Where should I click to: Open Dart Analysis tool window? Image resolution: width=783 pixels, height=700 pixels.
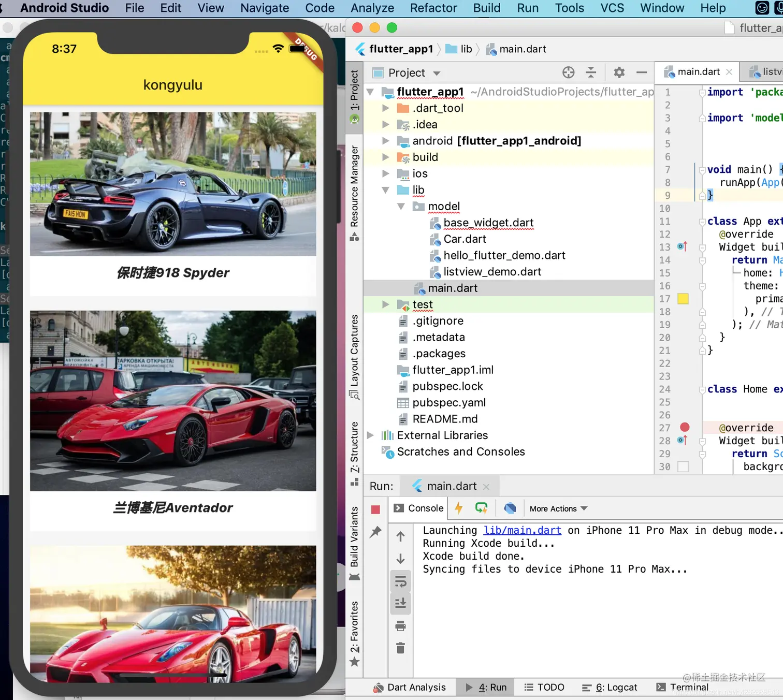pos(409,687)
